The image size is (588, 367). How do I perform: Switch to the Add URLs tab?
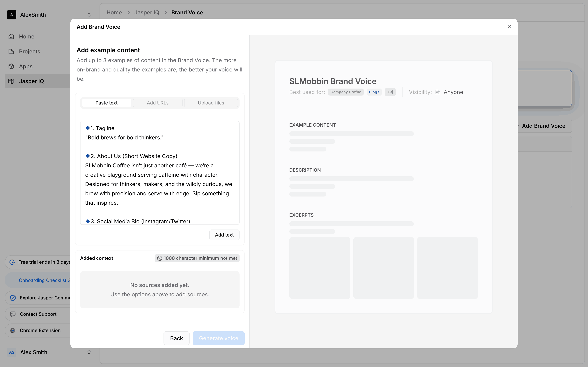click(x=157, y=103)
